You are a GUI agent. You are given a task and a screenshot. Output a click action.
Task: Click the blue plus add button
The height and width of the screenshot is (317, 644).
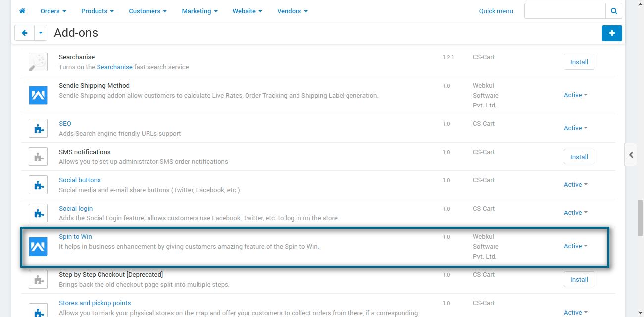[x=612, y=33]
